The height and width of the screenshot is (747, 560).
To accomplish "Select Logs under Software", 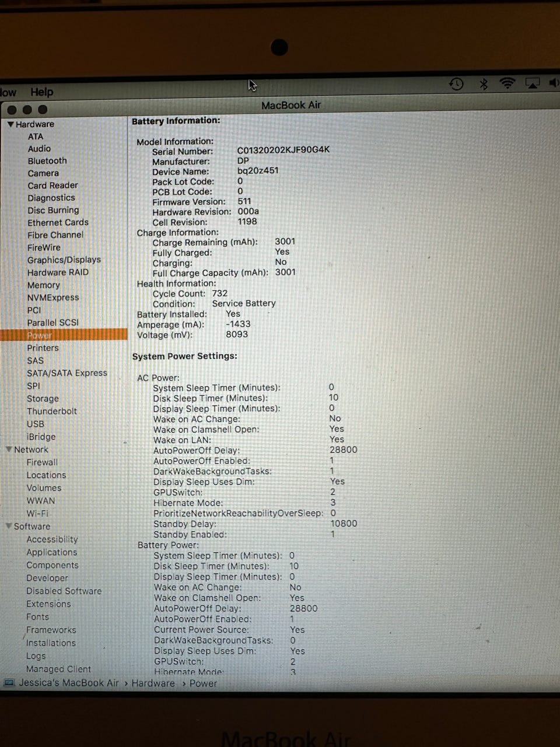I will point(36,656).
